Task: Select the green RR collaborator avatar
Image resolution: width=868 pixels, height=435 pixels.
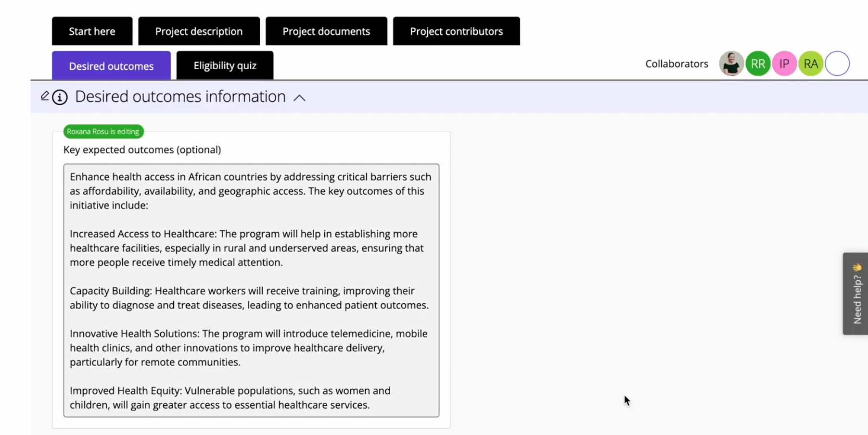Action: tap(758, 63)
